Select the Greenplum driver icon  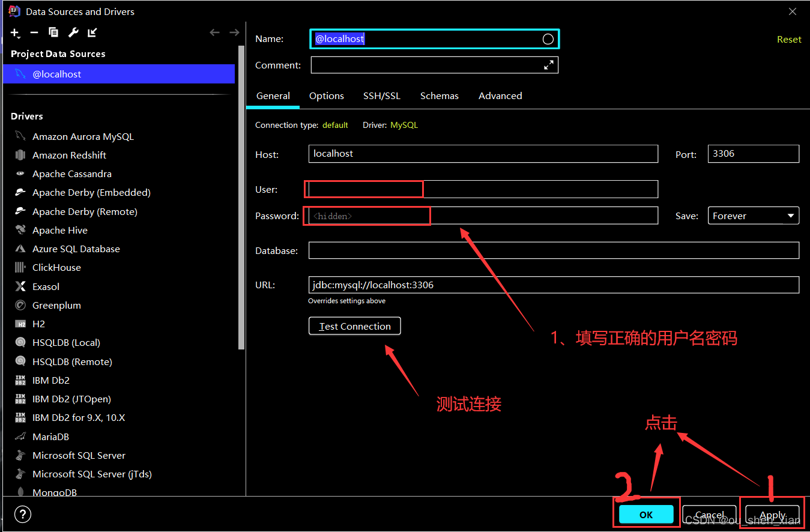tap(20, 305)
